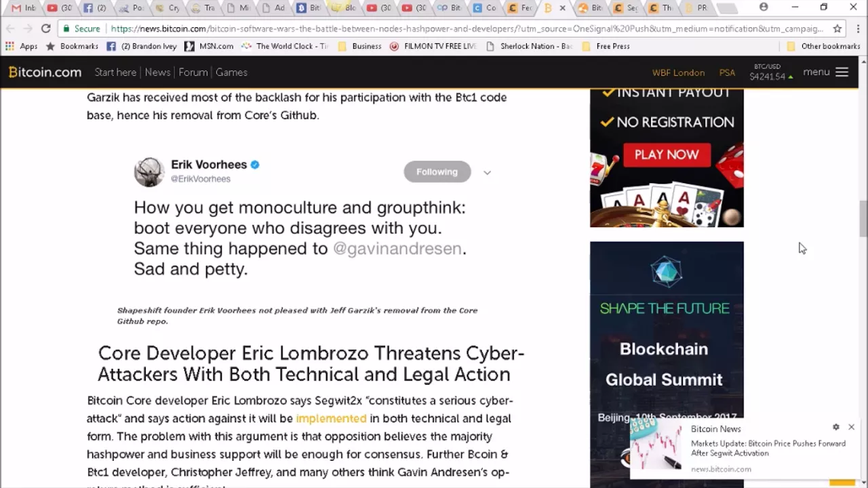Open the Bookmarks star shortcut
The height and width of the screenshot is (488, 868).
(x=71, y=46)
